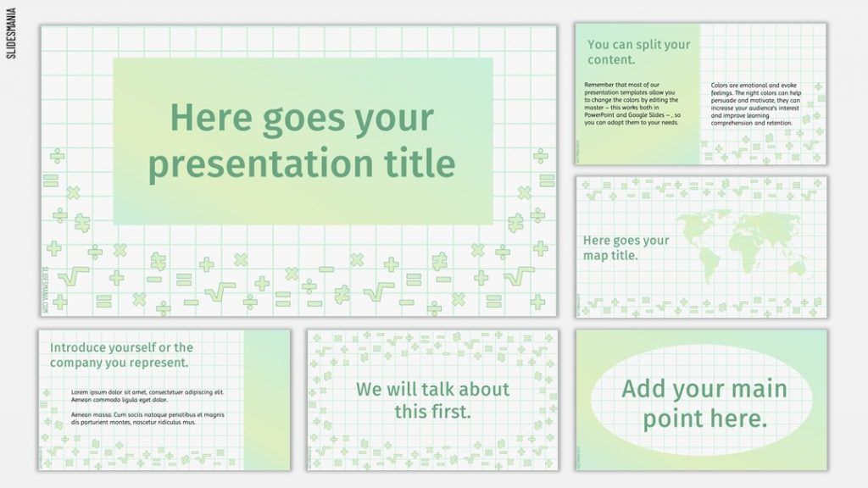The image size is (868, 488).
Task: Click the 'Colors are emotional' paragraph
Action: pyautogui.click(x=755, y=104)
